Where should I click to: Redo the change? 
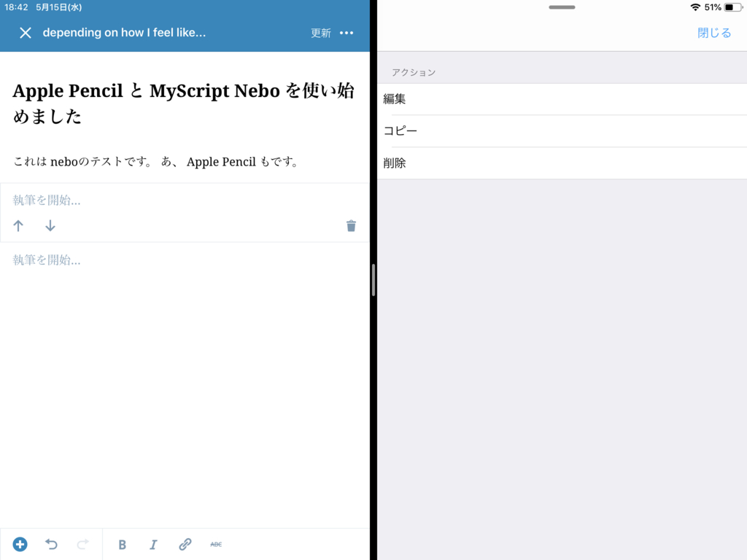pyautogui.click(x=83, y=544)
